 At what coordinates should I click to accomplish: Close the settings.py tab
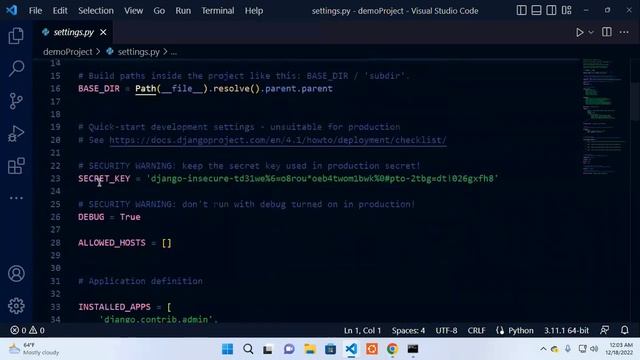[x=103, y=32]
